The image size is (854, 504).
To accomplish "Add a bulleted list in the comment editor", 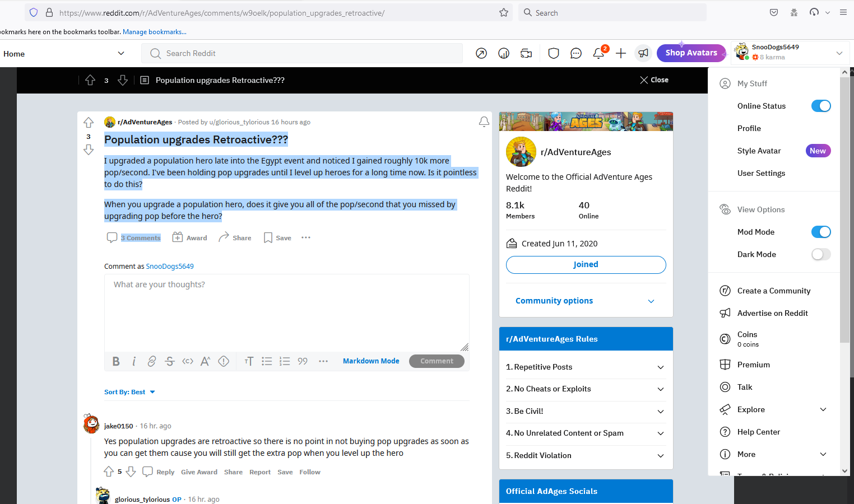I will point(267,361).
